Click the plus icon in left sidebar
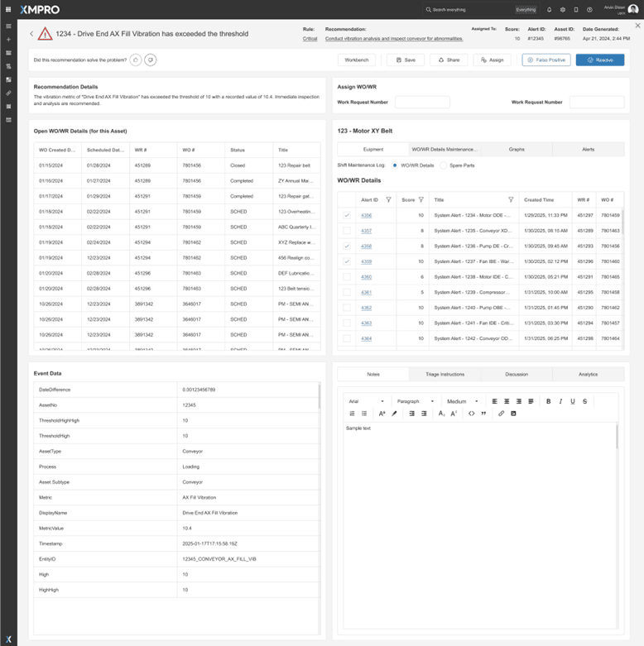The image size is (644, 646). [8, 40]
